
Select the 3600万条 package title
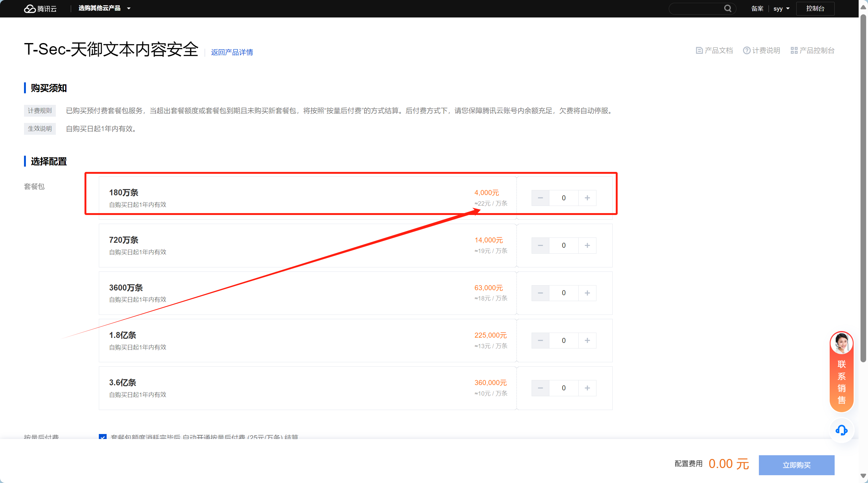(126, 288)
